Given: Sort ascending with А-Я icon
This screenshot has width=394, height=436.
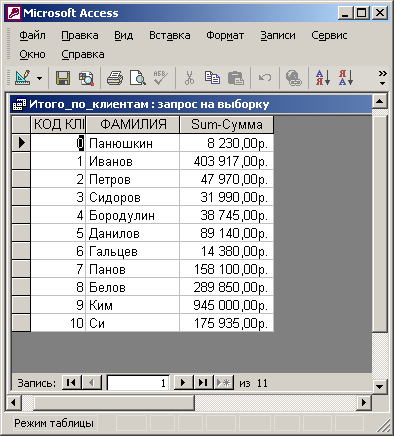Looking at the screenshot, I should (323, 78).
